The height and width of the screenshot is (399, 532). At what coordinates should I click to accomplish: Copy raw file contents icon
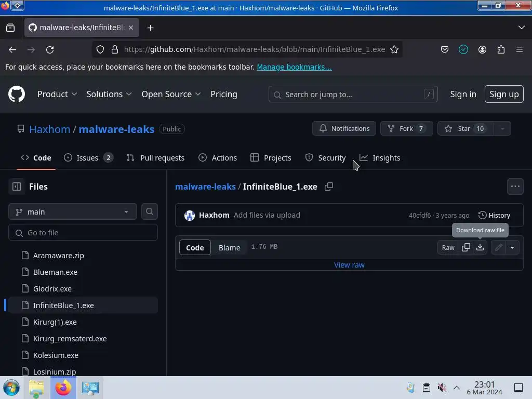(x=466, y=247)
